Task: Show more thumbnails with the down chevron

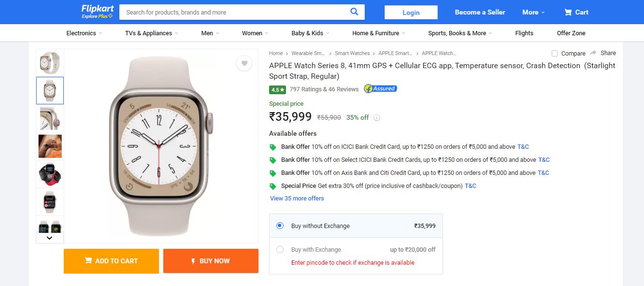Action: 49,238
